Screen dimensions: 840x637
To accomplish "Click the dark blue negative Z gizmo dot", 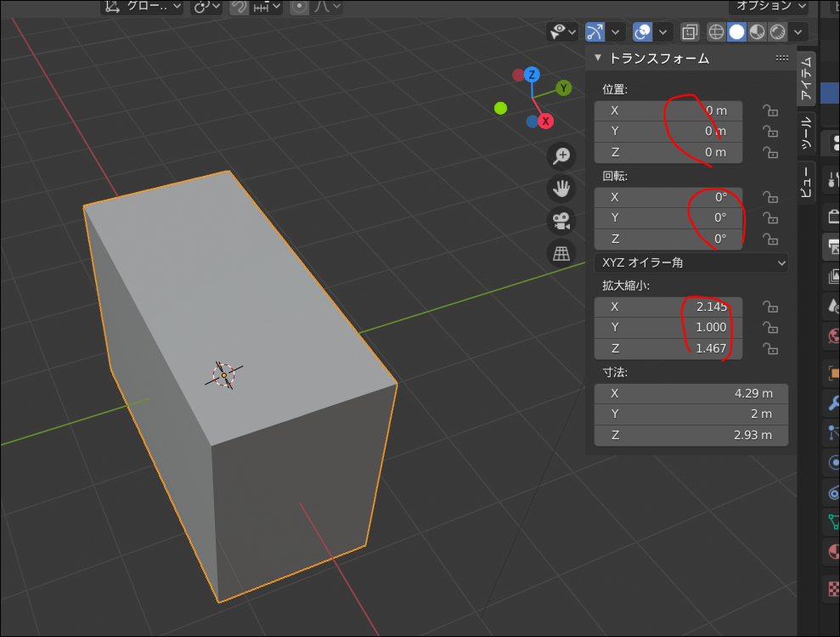I will pyautogui.click(x=532, y=121).
